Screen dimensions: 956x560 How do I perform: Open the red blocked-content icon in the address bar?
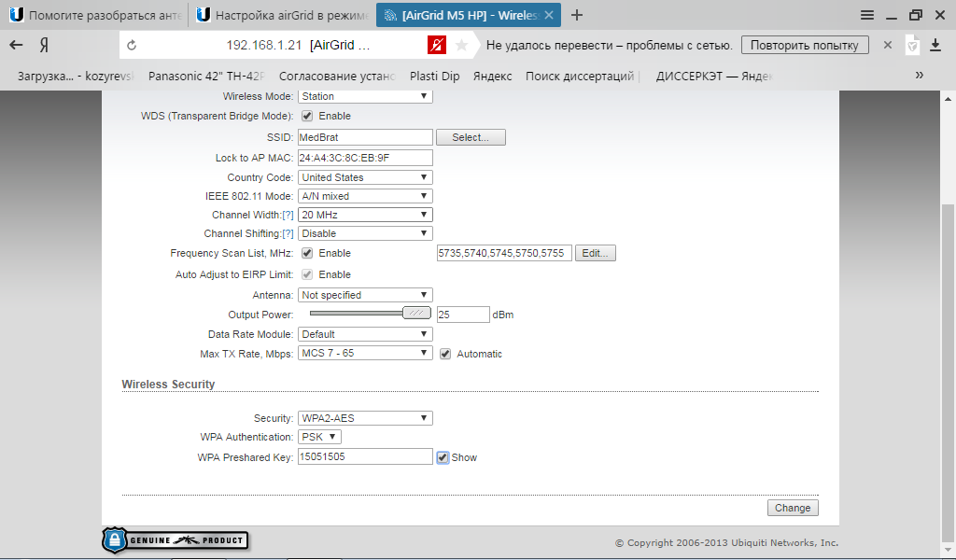click(x=437, y=45)
